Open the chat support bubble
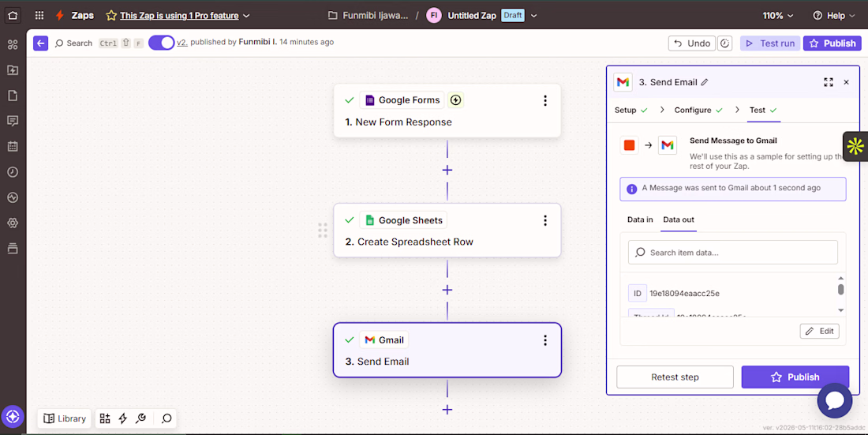The height and width of the screenshot is (435, 868). pyautogui.click(x=834, y=400)
